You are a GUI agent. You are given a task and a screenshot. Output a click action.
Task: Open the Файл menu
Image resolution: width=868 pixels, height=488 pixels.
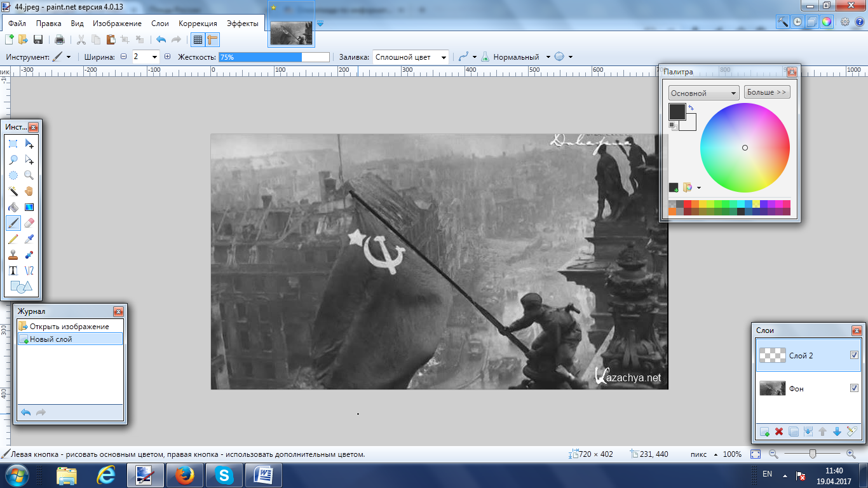click(17, 24)
